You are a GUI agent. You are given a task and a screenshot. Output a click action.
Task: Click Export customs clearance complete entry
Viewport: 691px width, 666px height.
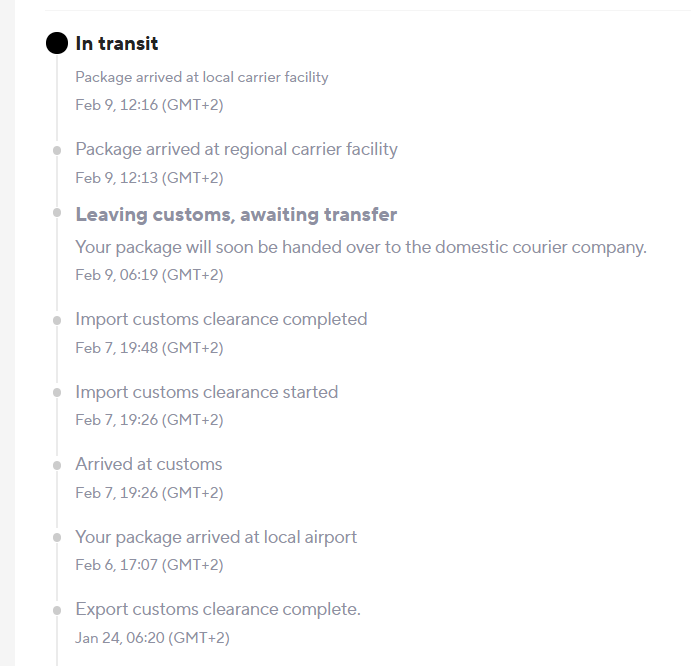point(218,609)
